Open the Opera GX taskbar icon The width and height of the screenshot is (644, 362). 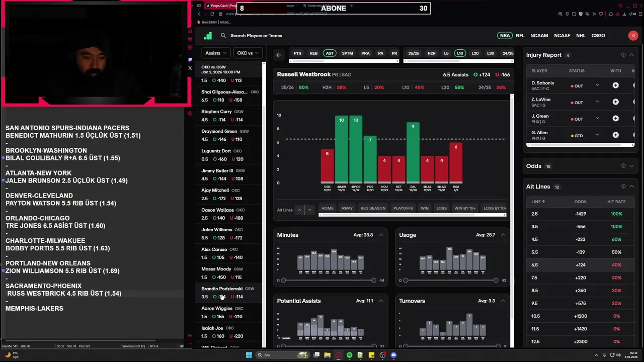pos(338,355)
